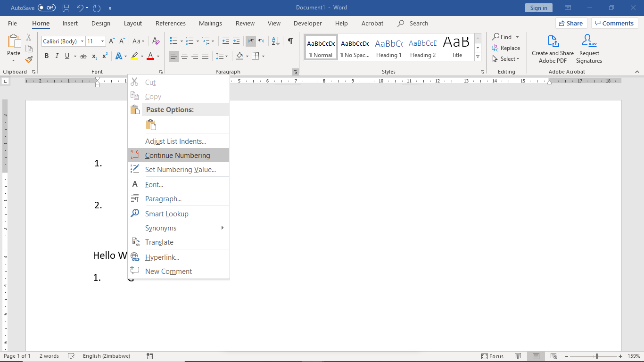Screen dimensions: 644x362
Task: Increase font size with grow font icon
Action: pyautogui.click(x=112, y=41)
